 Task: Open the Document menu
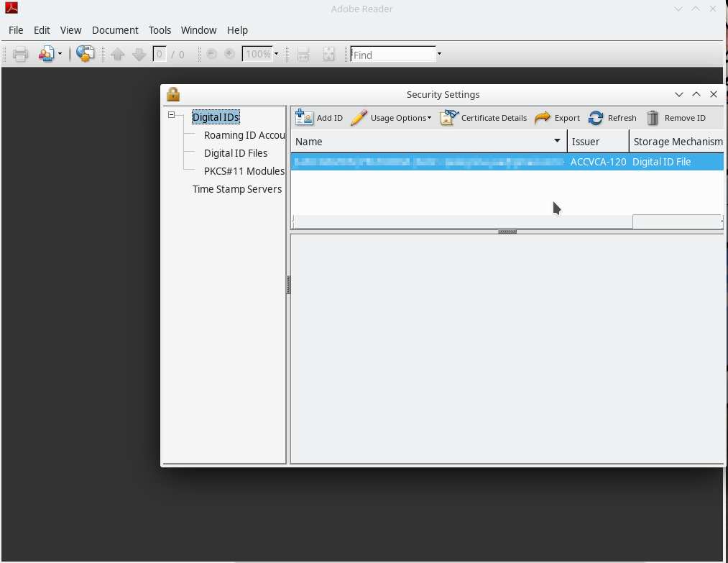tap(115, 30)
